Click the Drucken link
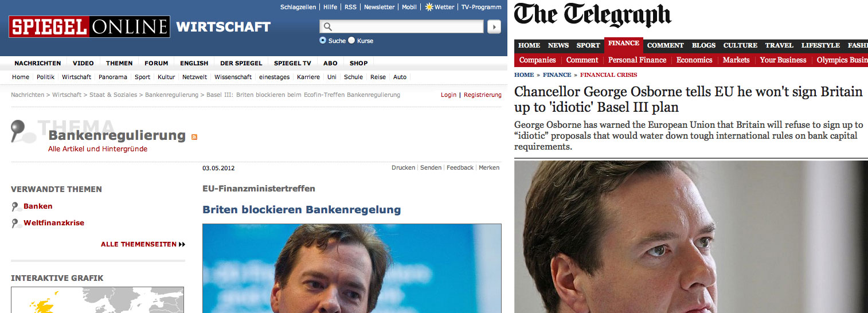This screenshot has height=313, width=868. click(x=403, y=167)
